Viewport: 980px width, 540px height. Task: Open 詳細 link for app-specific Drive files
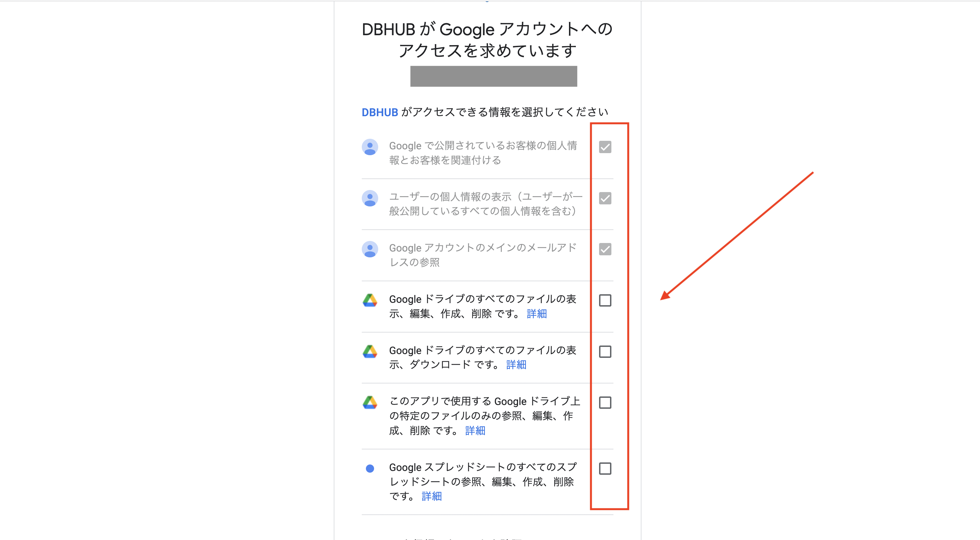(x=475, y=431)
